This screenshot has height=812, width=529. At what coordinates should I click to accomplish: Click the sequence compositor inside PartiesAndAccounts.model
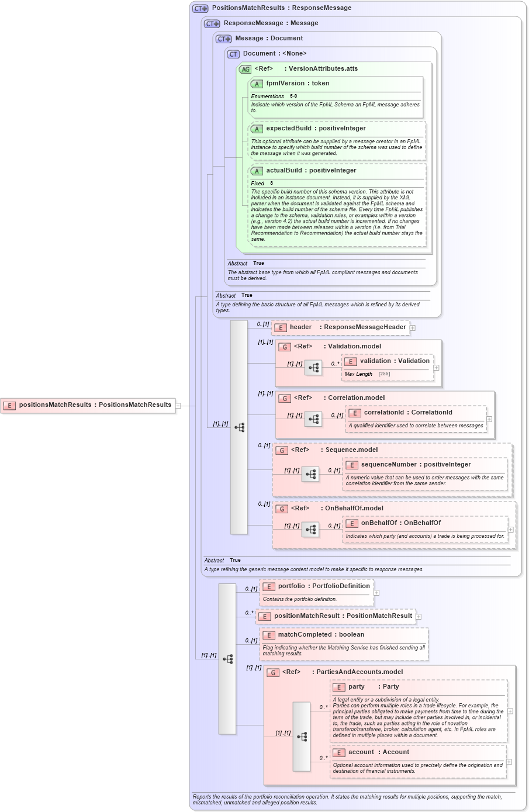pyautogui.click(x=302, y=737)
